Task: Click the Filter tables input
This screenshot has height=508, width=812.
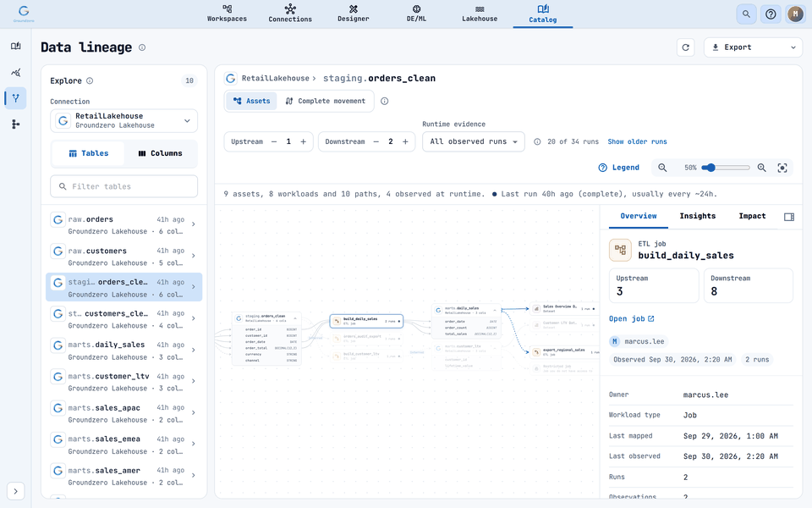Action: click(x=123, y=186)
